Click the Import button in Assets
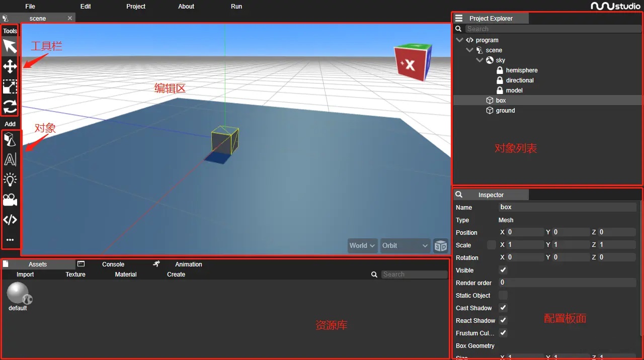644x360 pixels. [25, 275]
